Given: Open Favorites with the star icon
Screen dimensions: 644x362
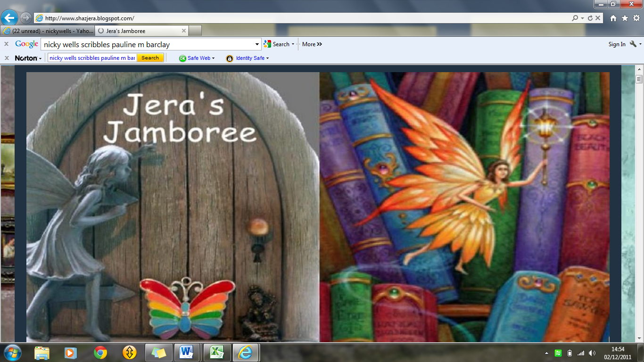Looking at the screenshot, I should tap(625, 18).
